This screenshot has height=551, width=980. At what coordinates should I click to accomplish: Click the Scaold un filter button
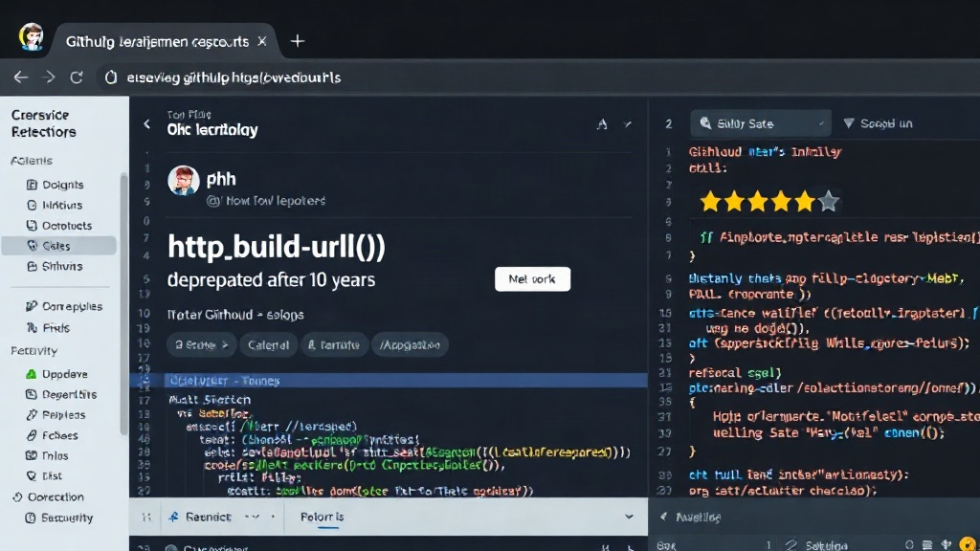point(878,123)
